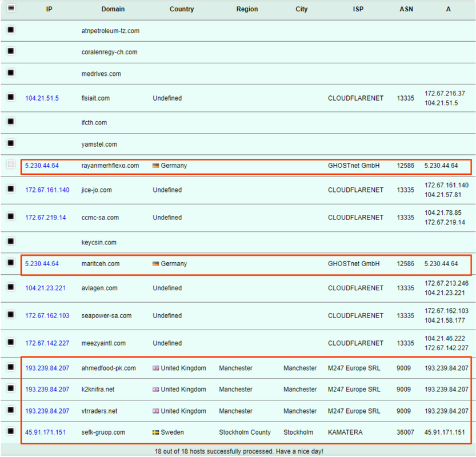476x457 pixels.
Task: Click the KAMATERA ISP cell
Action: [x=345, y=432]
